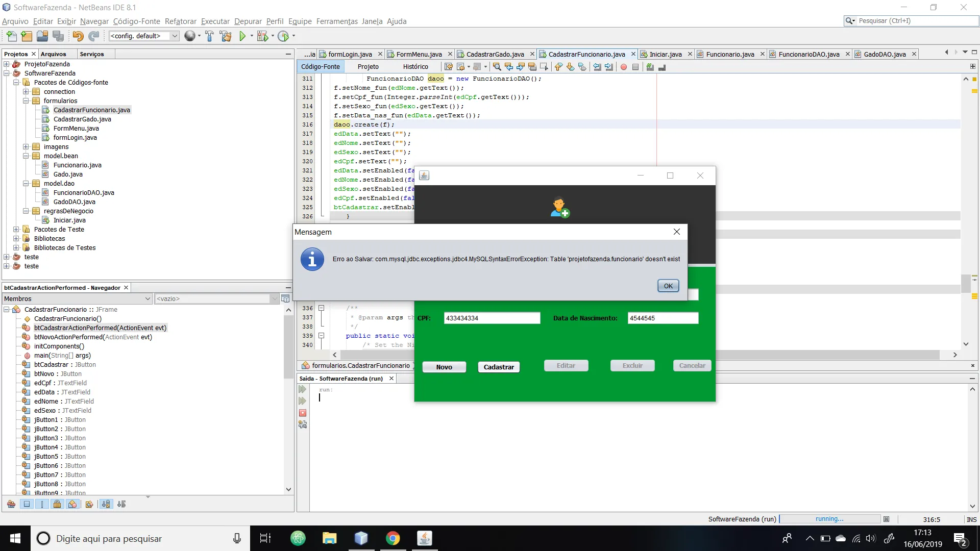Click the Build Project hammer icon
The width and height of the screenshot is (980, 551).
click(x=209, y=36)
